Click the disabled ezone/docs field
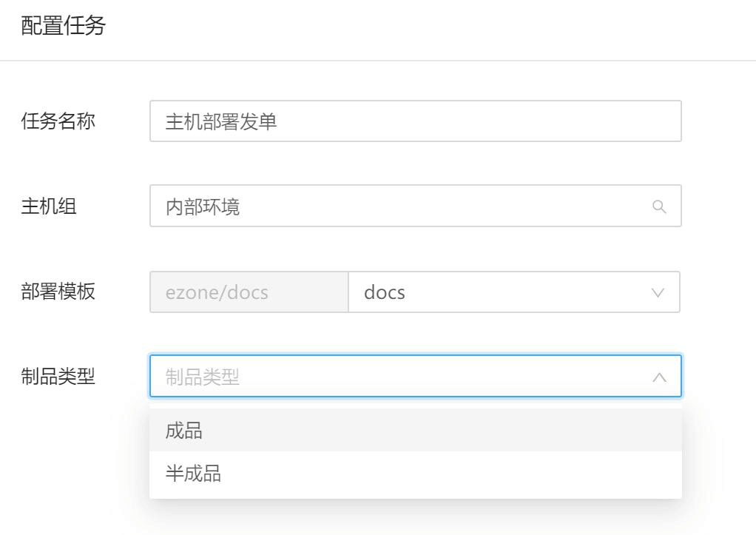This screenshot has width=756, height=535. (x=249, y=292)
